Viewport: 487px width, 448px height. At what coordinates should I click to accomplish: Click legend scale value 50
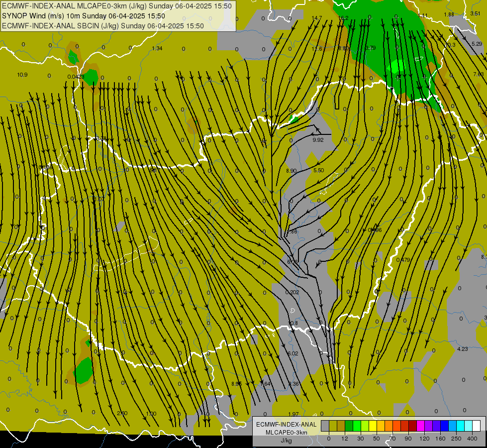[377, 439]
